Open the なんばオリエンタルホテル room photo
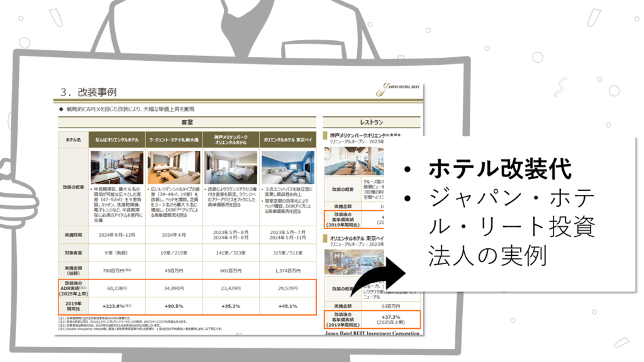The width and height of the screenshot is (644, 362). [x=117, y=167]
